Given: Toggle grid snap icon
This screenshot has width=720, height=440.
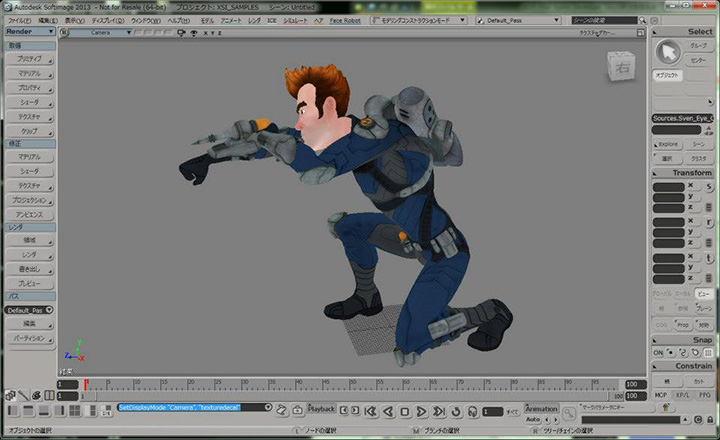Looking at the screenshot, I should 709,353.
